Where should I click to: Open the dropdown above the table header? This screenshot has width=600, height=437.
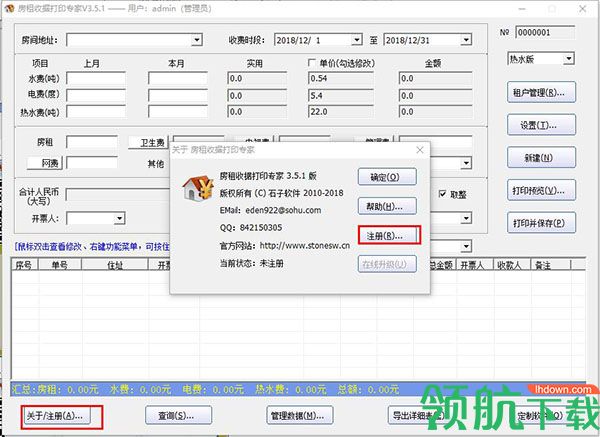coord(466,246)
